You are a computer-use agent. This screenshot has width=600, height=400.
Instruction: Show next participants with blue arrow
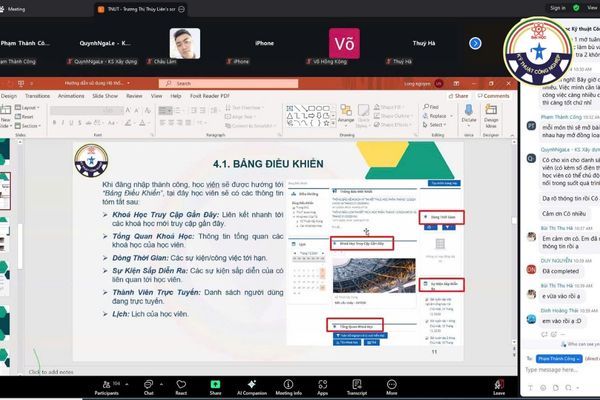click(x=475, y=43)
